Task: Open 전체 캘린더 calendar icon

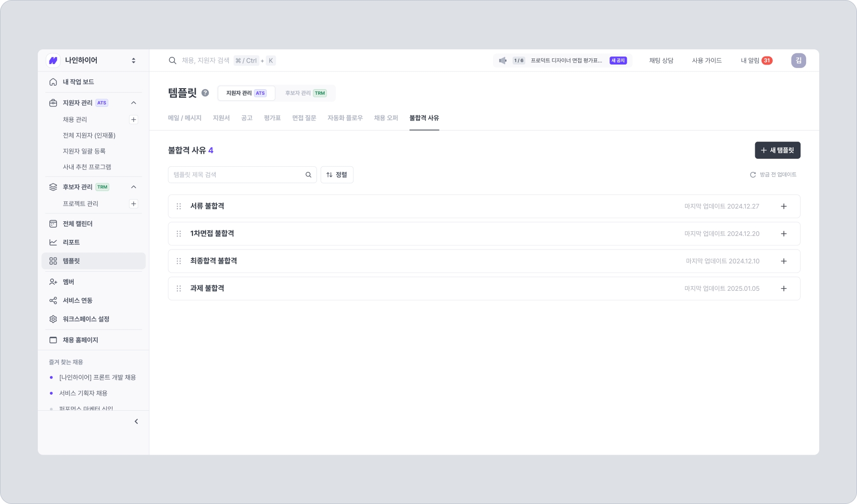Action: [x=53, y=224]
